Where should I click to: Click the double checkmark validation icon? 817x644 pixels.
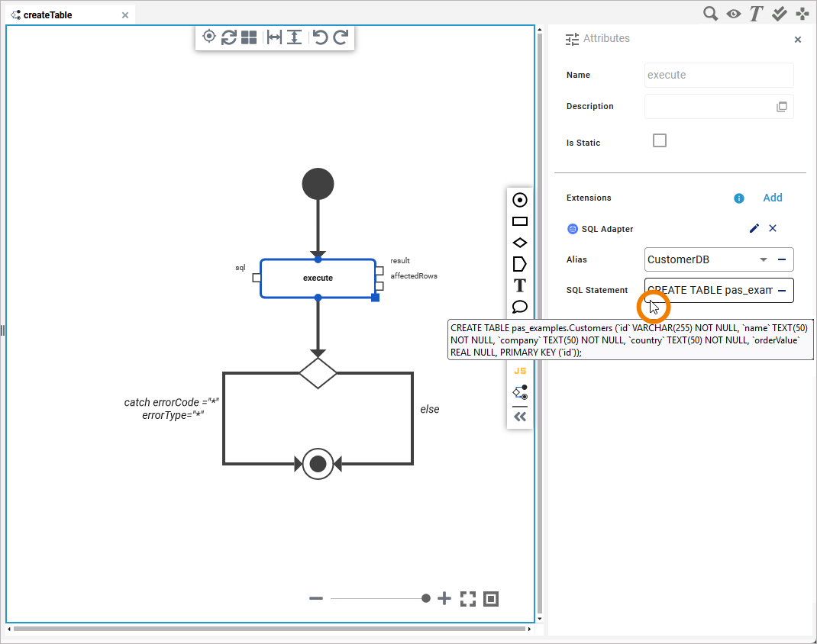pyautogui.click(x=780, y=14)
